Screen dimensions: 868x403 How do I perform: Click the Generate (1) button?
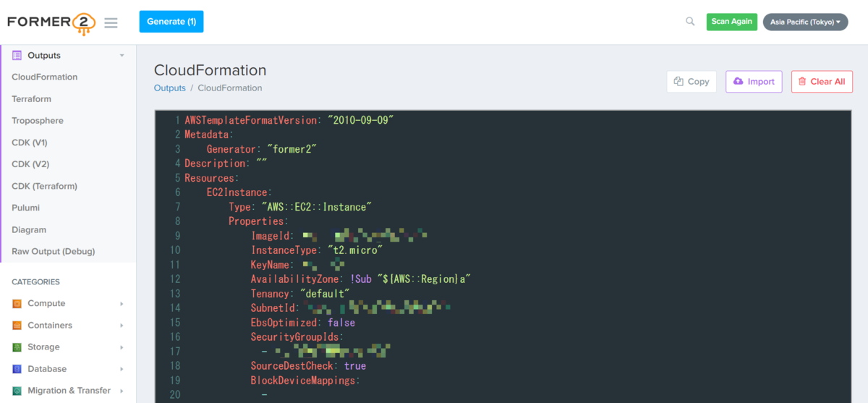click(x=171, y=22)
